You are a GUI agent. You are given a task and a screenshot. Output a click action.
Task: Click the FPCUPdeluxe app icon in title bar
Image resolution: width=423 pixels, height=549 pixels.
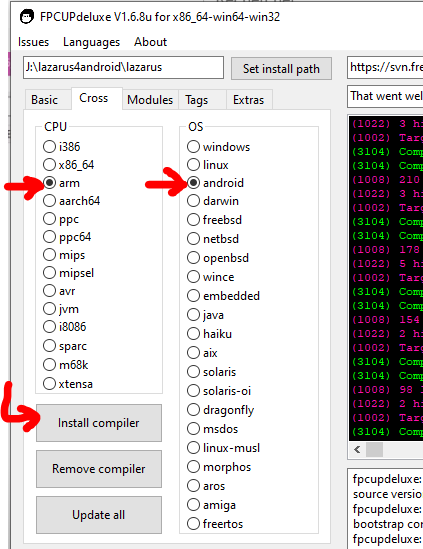(27, 17)
